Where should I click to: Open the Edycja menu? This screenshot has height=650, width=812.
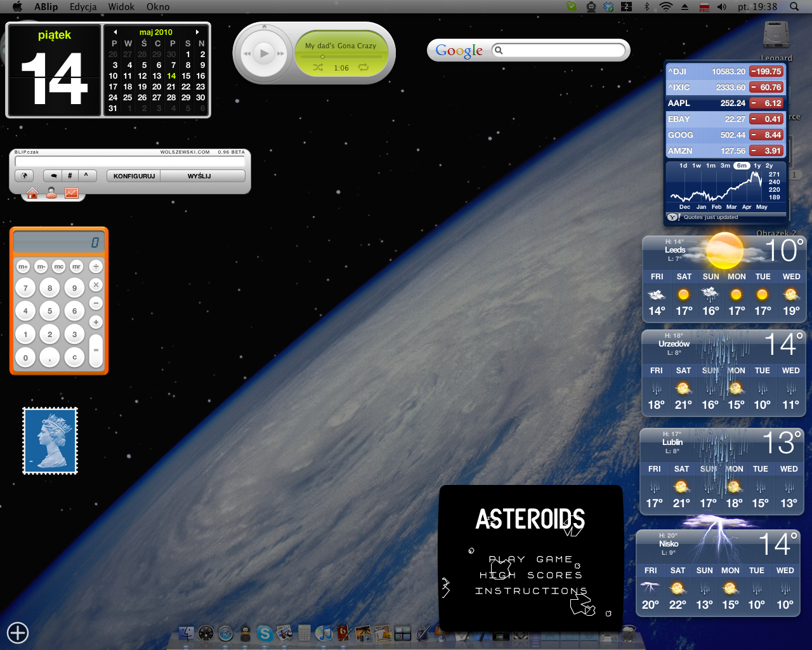tap(83, 7)
